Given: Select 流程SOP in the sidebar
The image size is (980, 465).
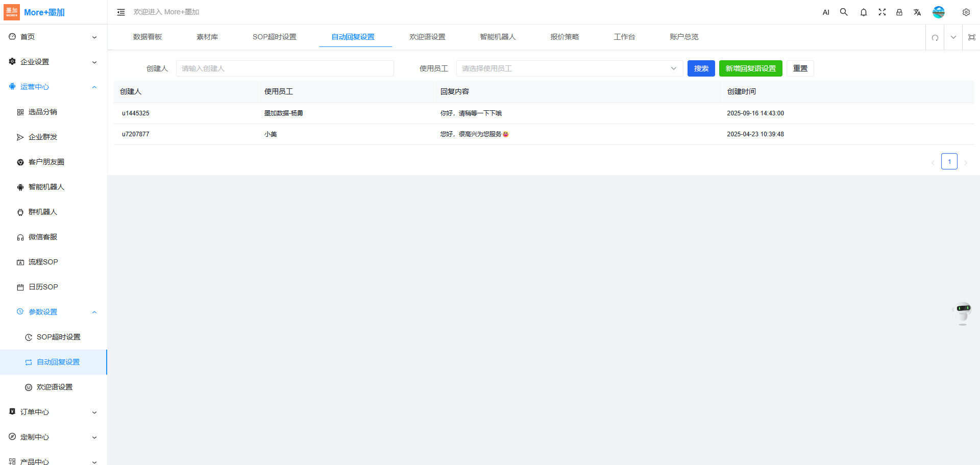Looking at the screenshot, I should (x=43, y=262).
